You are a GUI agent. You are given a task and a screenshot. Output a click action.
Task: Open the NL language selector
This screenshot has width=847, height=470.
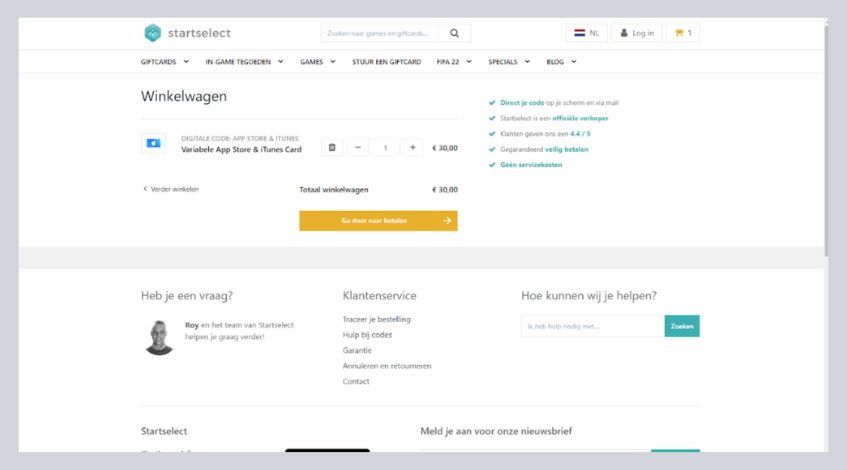[587, 33]
